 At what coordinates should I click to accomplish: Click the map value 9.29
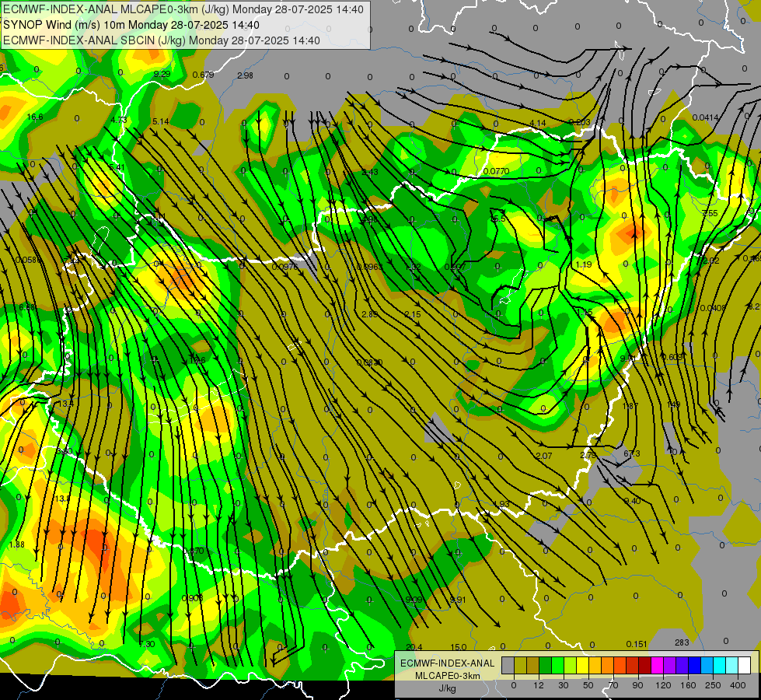coord(162,74)
